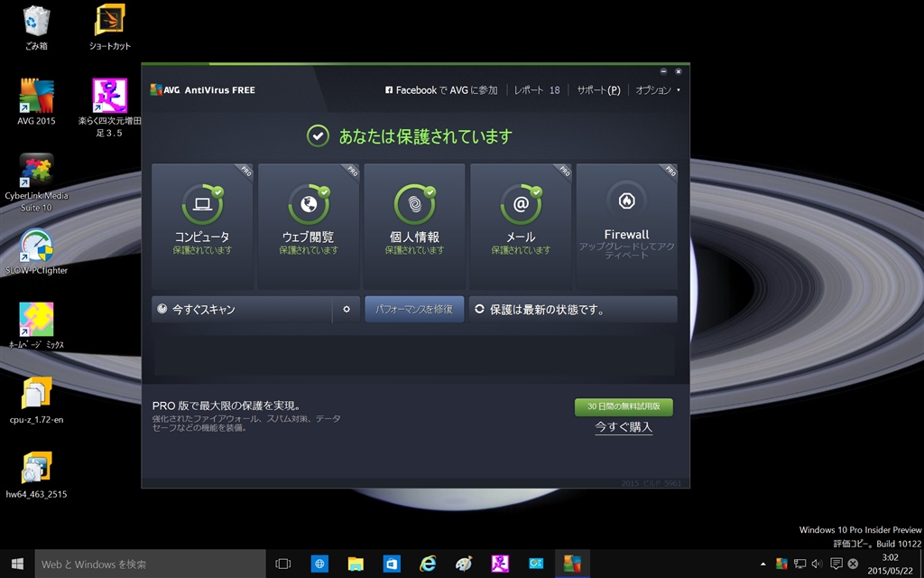Open the network tray icon
The height and width of the screenshot is (578, 924).
[x=799, y=564]
